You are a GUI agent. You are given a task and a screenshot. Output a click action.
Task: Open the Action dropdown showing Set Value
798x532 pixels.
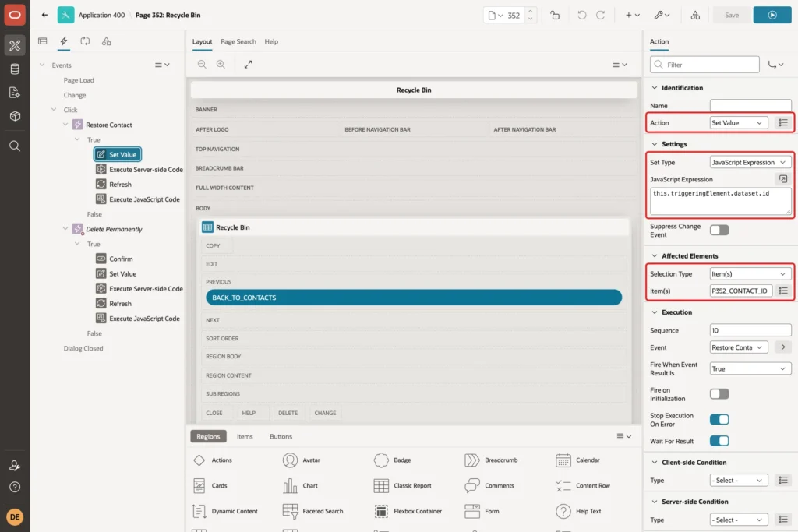(x=739, y=122)
